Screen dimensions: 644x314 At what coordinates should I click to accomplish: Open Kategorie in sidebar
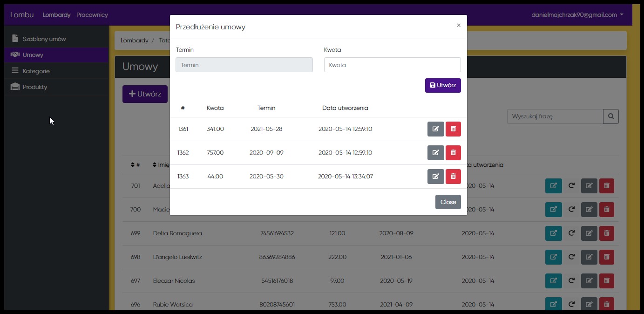(x=57, y=71)
